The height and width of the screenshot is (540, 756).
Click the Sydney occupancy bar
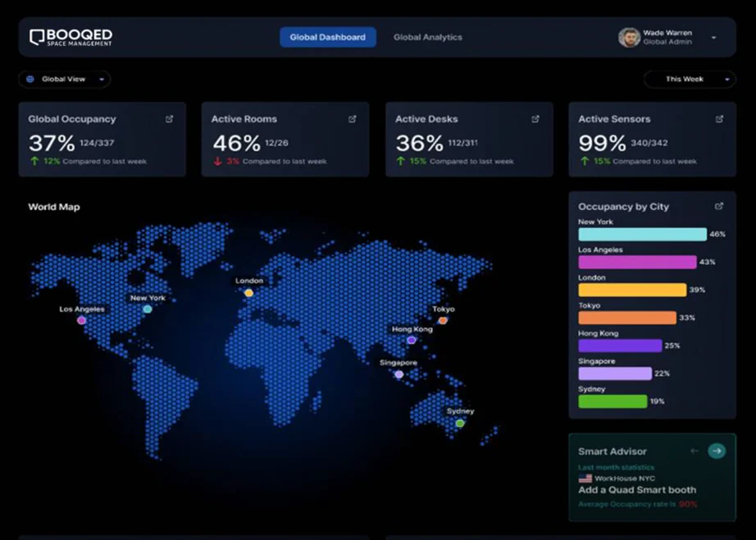[613, 401]
